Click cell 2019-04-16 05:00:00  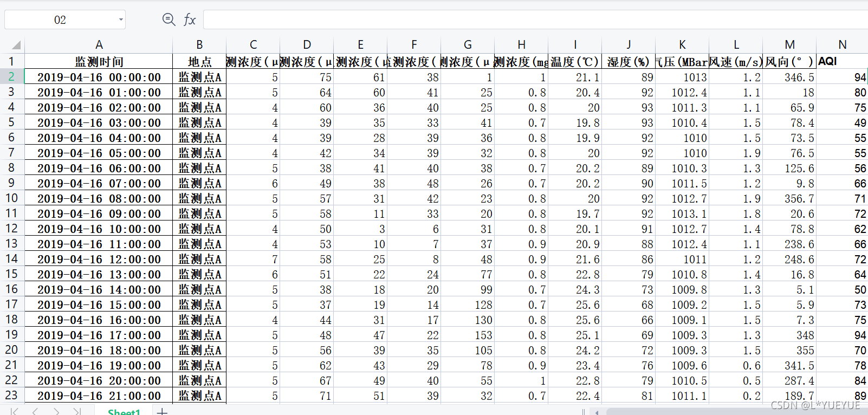[x=99, y=153]
